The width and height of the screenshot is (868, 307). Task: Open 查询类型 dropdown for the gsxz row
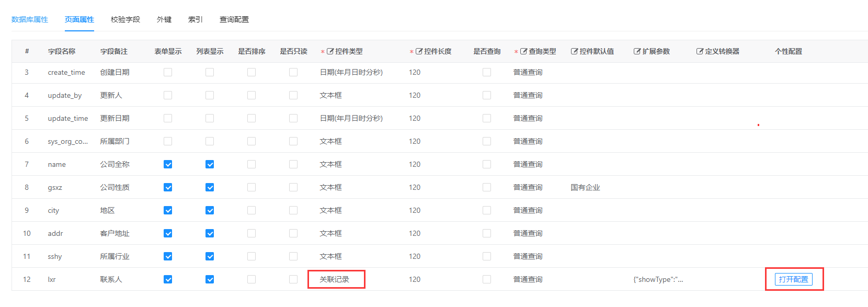pyautogui.click(x=528, y=187)
